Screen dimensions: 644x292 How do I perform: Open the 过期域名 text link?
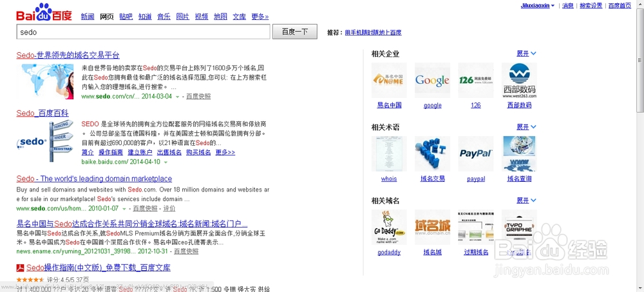(x=476, y=253)
